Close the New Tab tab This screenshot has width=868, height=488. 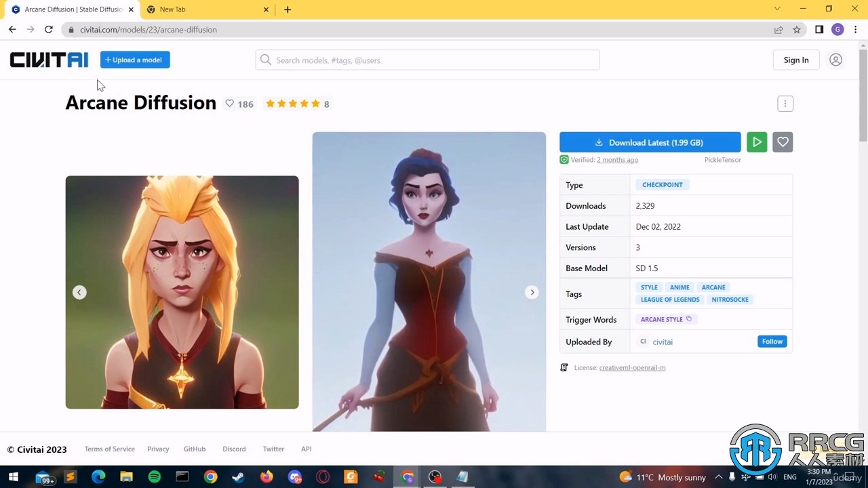point(266,9)
